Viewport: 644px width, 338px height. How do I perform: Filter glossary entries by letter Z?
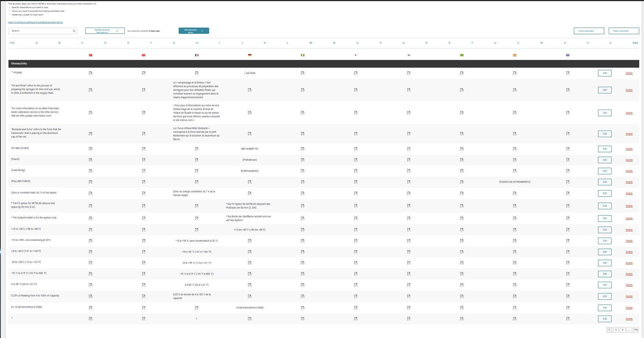611,43
